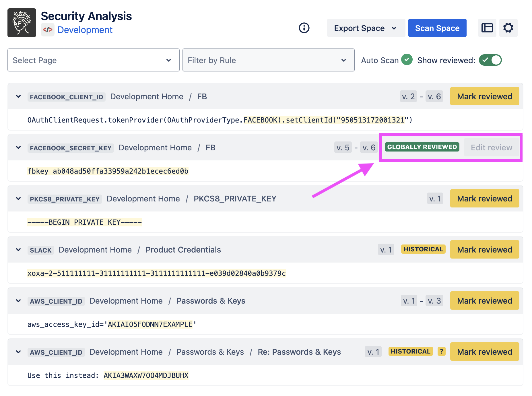
Task: Open settings gear icon
Action: (508, 28)
